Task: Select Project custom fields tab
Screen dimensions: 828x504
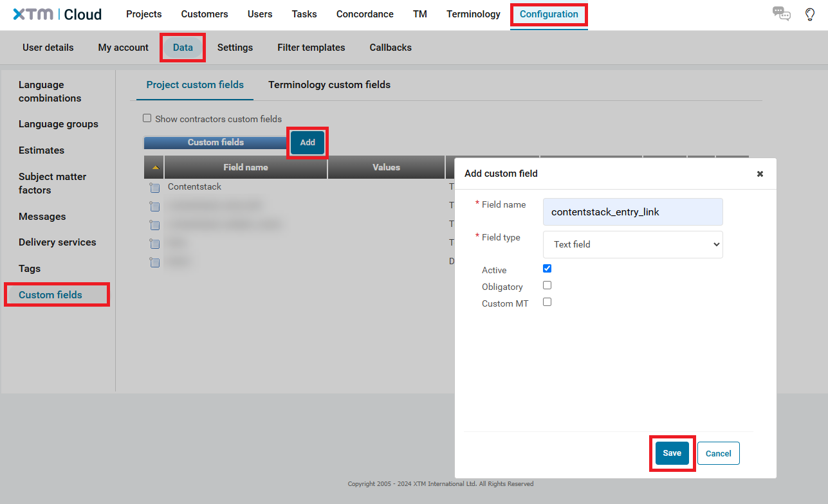Action: tap(195, 85)
